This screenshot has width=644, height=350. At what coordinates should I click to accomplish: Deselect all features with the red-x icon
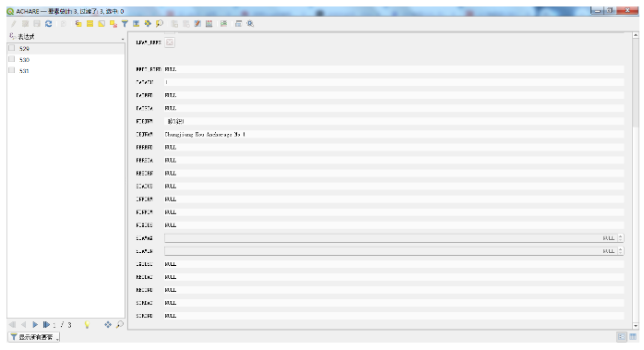point(113,24)
